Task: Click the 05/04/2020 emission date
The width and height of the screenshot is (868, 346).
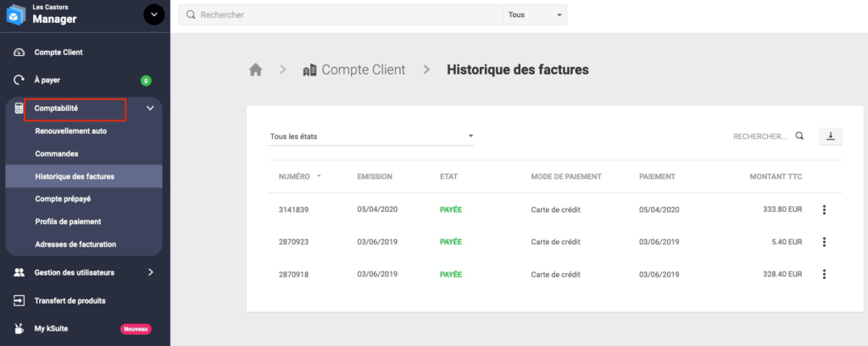Action: point(377,209)
